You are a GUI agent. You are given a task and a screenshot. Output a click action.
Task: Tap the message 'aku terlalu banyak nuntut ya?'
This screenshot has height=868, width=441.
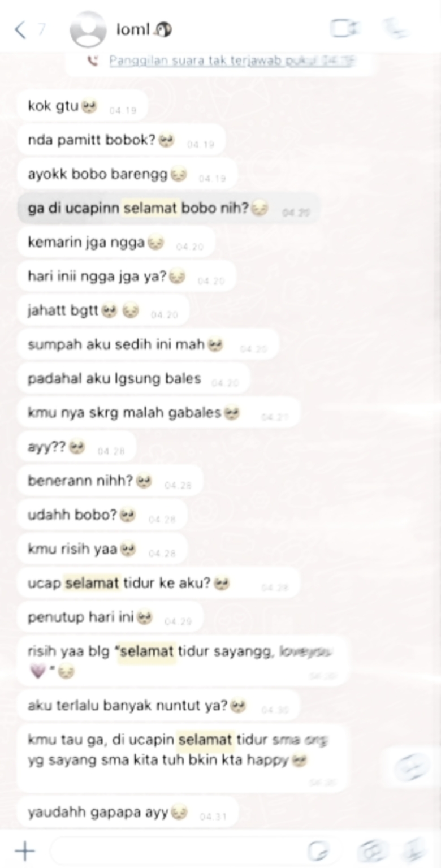[158, 706]
